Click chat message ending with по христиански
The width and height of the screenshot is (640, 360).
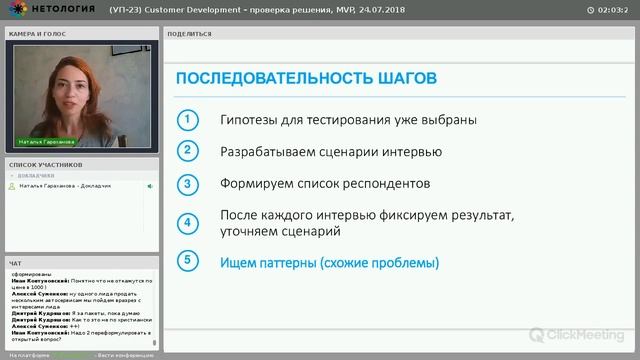[82, 320]
